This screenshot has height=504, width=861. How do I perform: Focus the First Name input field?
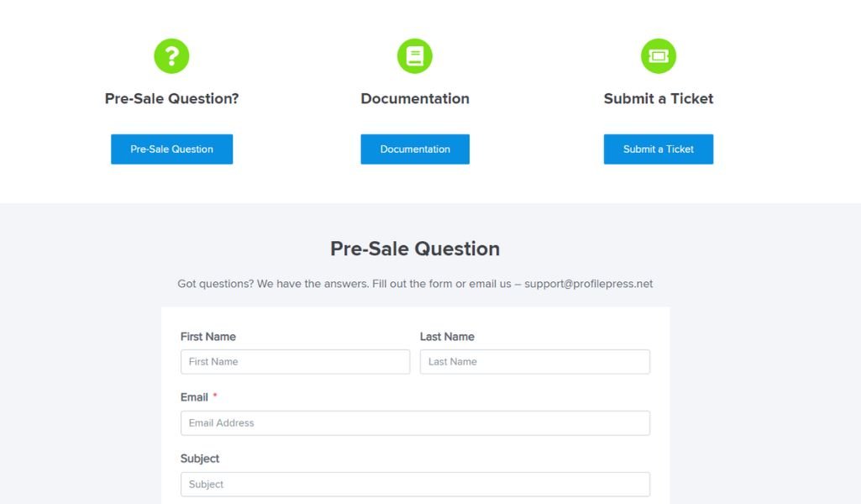[x=296, y=362]
